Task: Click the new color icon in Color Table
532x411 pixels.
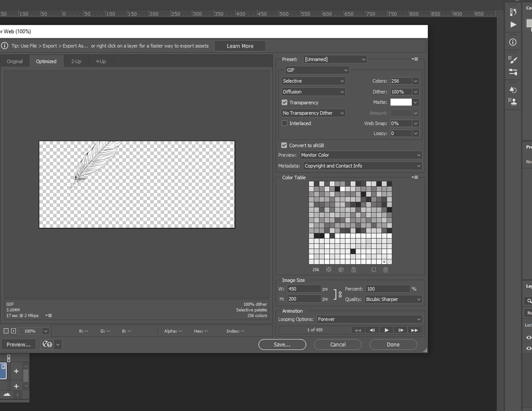Action: 373,270
